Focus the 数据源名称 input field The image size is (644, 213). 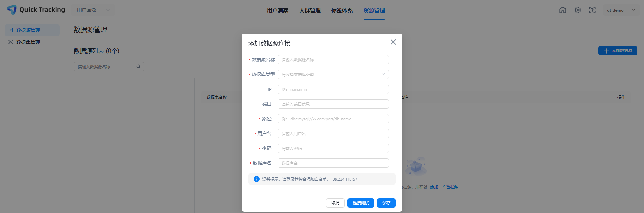(x=333, y=60)
